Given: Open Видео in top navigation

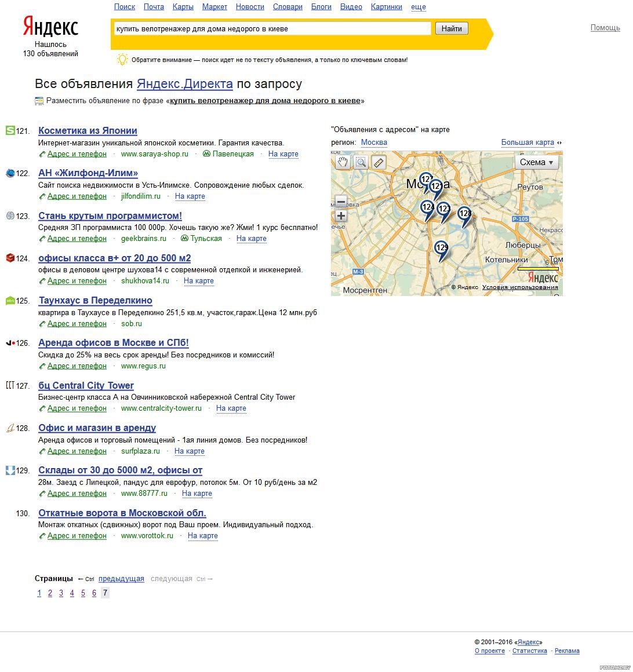Looking at the screenshot, I should (351, 7).
